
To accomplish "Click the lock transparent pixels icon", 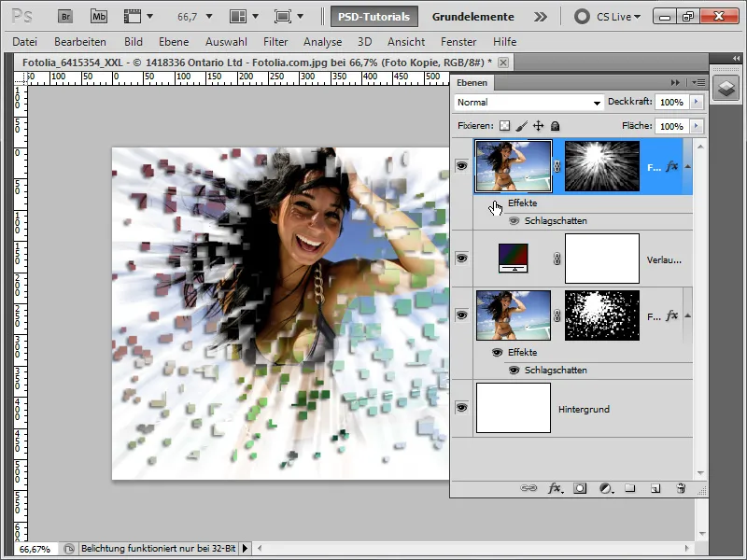I will tap(504, 126).
